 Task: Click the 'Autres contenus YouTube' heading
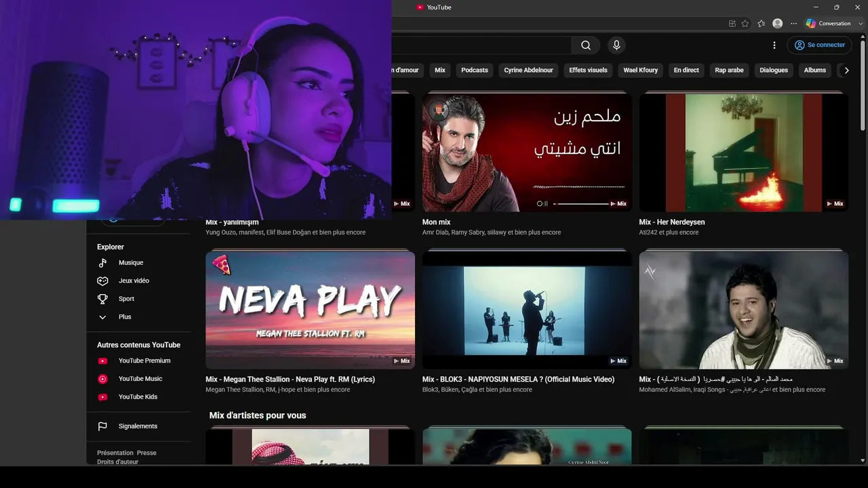[138, 345]
